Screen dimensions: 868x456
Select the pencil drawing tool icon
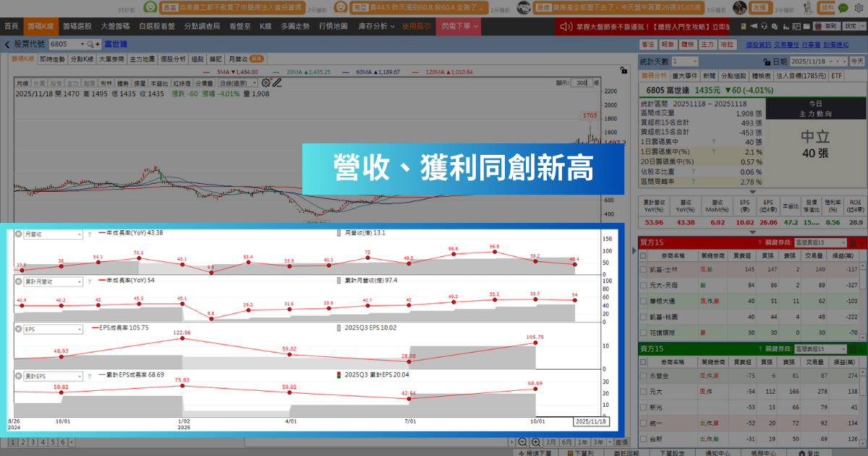[277, 83]
